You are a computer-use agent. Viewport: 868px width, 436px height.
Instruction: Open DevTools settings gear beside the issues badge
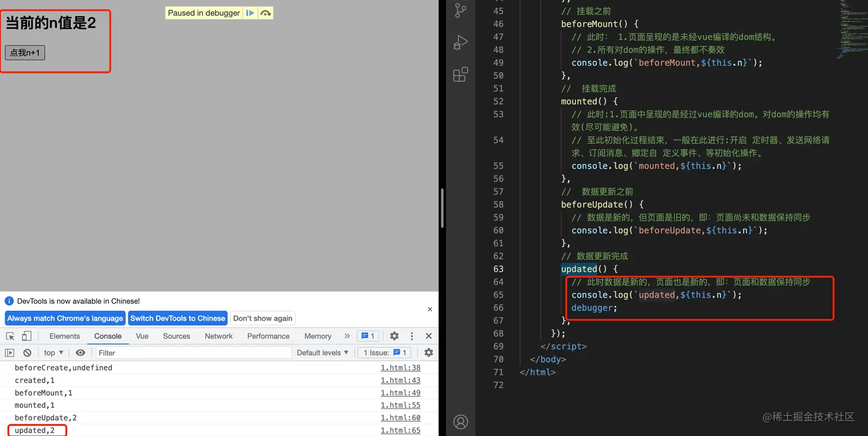(394, 336)
